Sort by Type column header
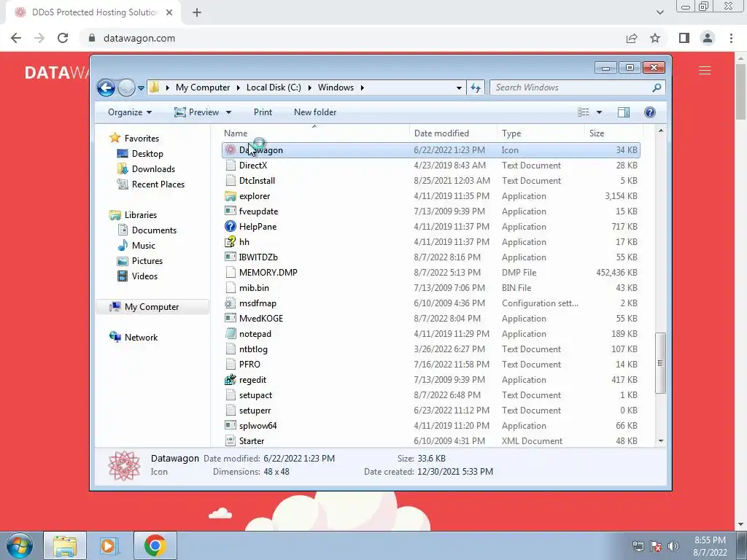Screen dimensions: 747x560 (541, 133)
